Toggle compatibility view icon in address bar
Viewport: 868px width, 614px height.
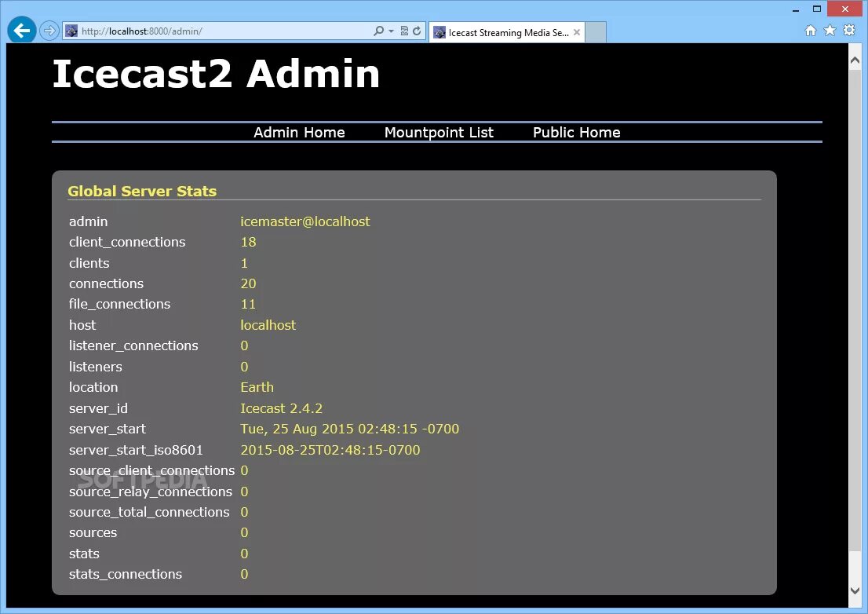coord(405,31)
